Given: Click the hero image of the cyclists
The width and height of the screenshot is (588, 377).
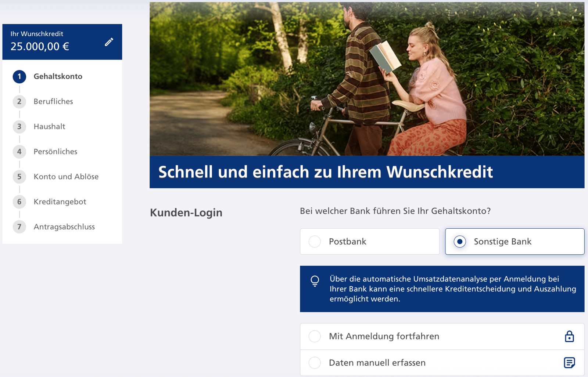Looking at the screenshot, I should tap(367, 79).
